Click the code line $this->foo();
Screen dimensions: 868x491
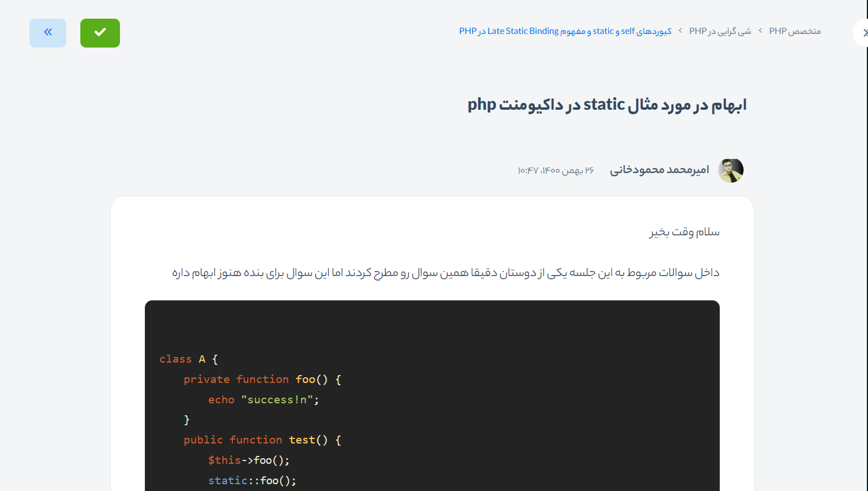tap(249, 460)
